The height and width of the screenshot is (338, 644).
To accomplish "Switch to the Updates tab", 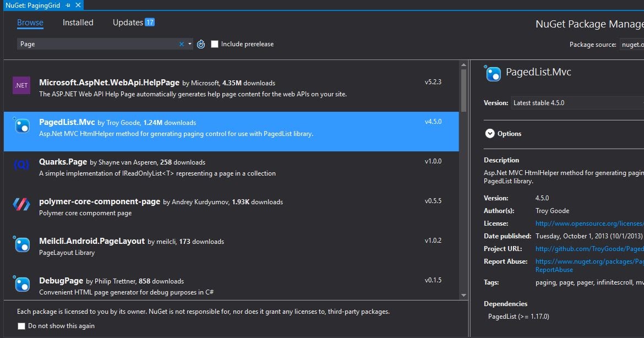I will point(128,22).
